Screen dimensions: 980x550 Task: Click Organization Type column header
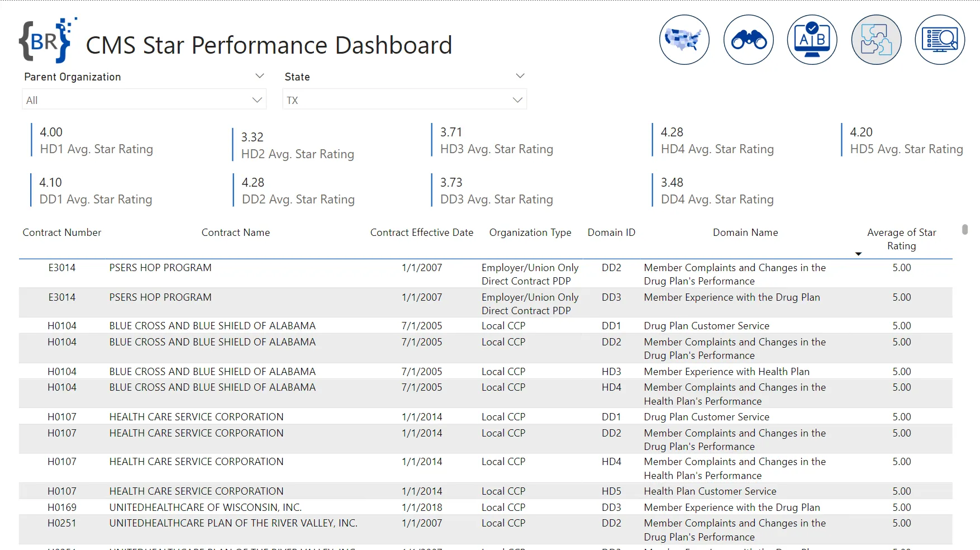click(530, 233)
